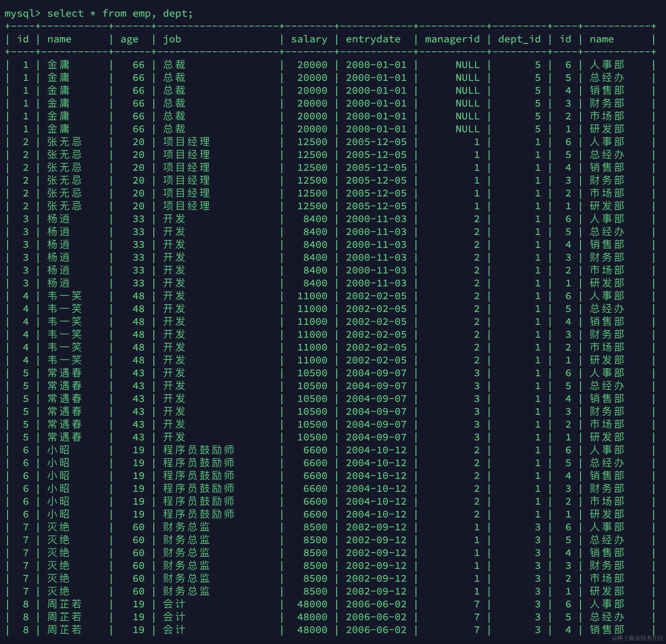Image resolution: width=666 pixels, height=644 pixels.
Task: Click the dept_id column header
Action: click(x=519, y=39)
